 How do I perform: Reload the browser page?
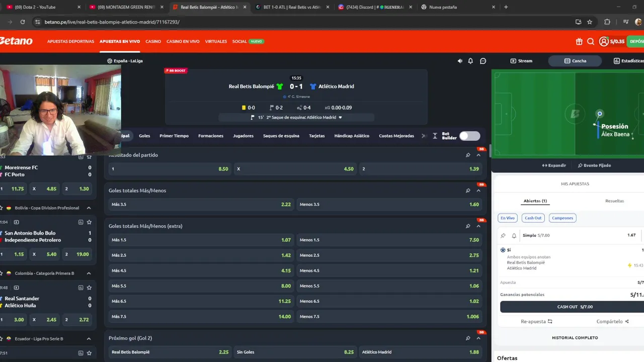pyautogui.click(x=23, y=22)
